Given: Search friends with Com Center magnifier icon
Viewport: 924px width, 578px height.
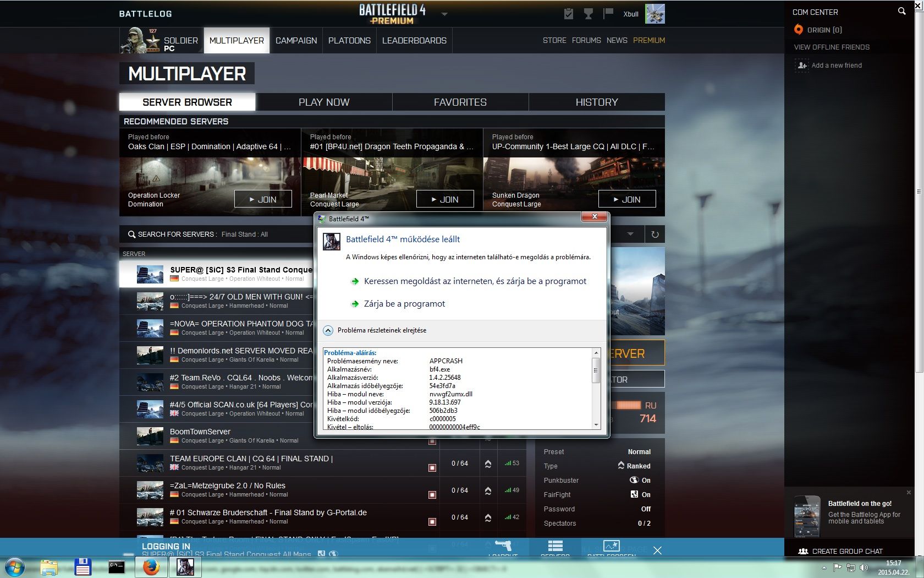Looking at the screenshot, I should [901, 11].
